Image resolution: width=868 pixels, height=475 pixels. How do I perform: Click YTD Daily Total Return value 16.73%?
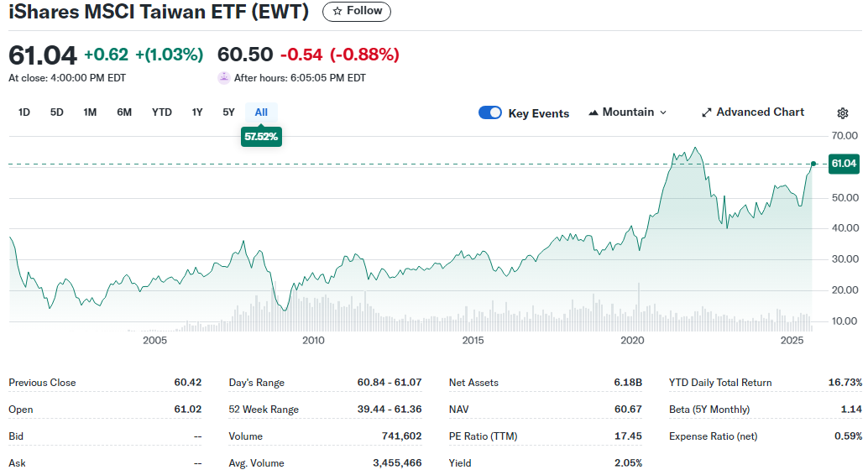coord(844,383)
